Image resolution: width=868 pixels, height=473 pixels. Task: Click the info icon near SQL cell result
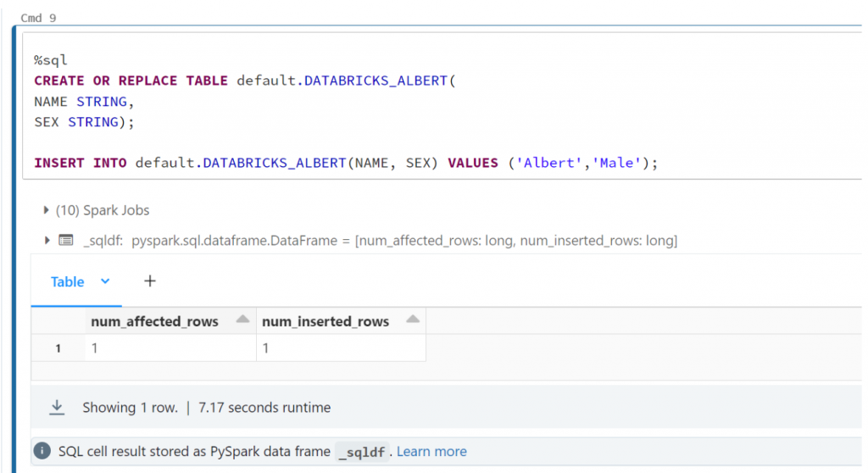(x=42, y=451)
